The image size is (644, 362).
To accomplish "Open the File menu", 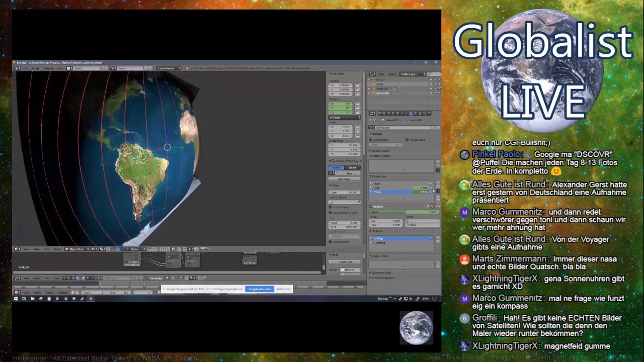I will click(25, 68).
